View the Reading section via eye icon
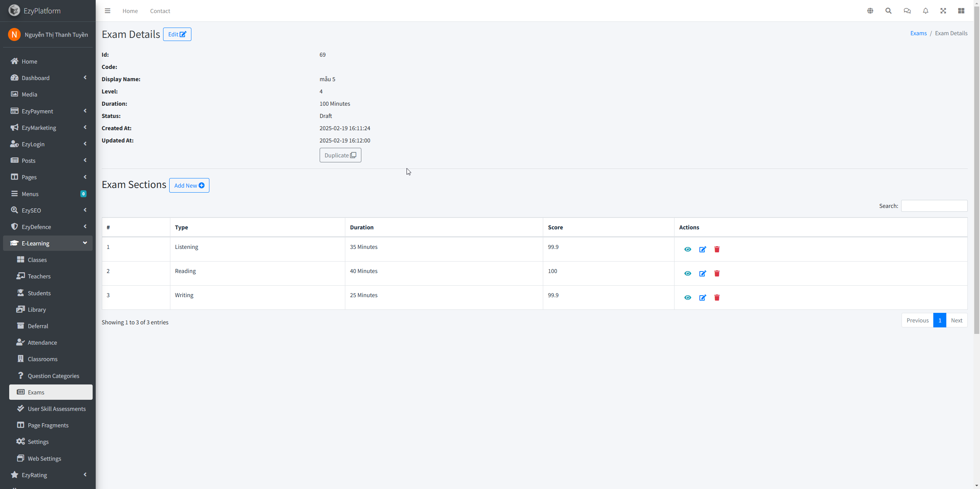The width and height of the screenshot is (980, 489). [688, 273]
